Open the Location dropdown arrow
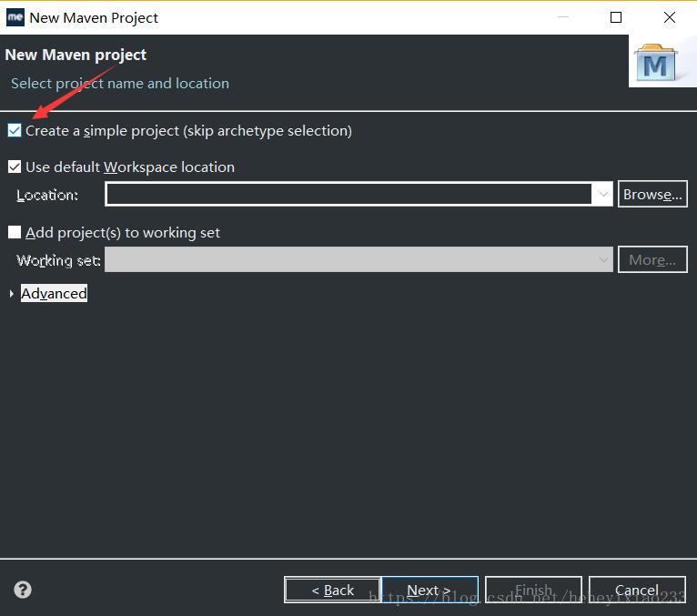This screenshot has height=616, width=697. [602, 194]
